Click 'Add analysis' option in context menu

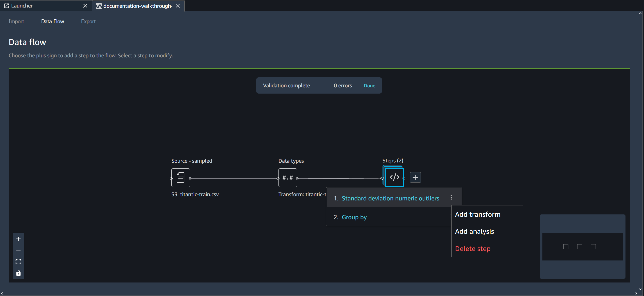(x=474, y=231)
